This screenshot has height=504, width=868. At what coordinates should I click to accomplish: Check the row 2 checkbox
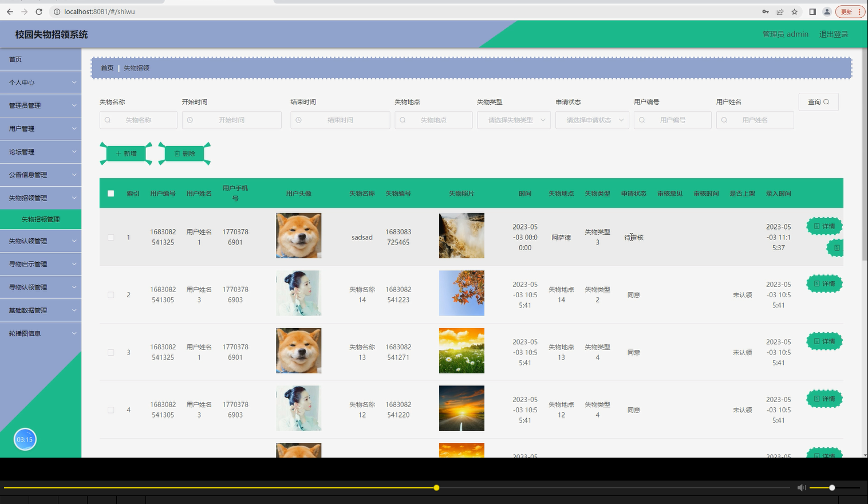[111, 295]
